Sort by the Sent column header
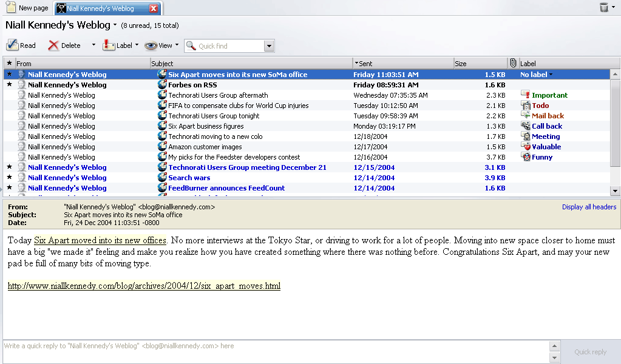Image resolution: width=621 pixels, height=364 pixels. [x=403, y=63]
